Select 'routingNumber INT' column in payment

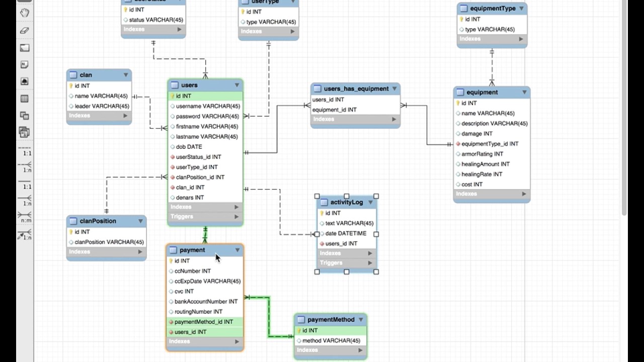pos(205,312)
